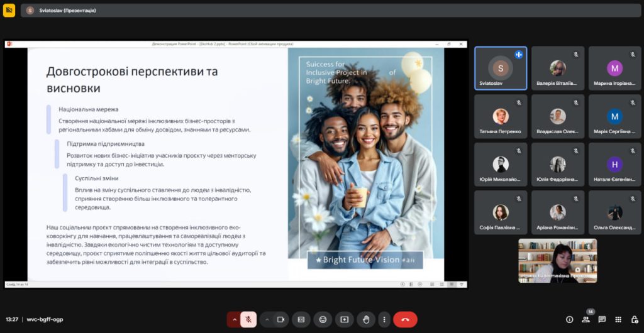The image size is (644, 333).
Task: Show the participants list
Action: (x=586, y=319)
